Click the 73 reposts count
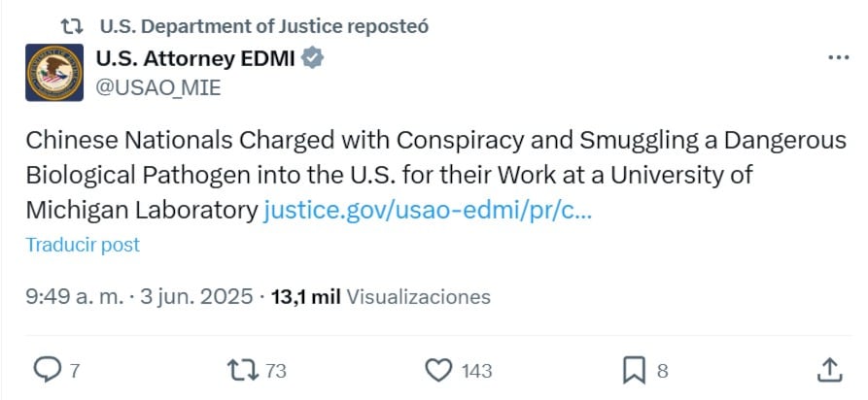 pyautogui.click(x=275, y=370)
